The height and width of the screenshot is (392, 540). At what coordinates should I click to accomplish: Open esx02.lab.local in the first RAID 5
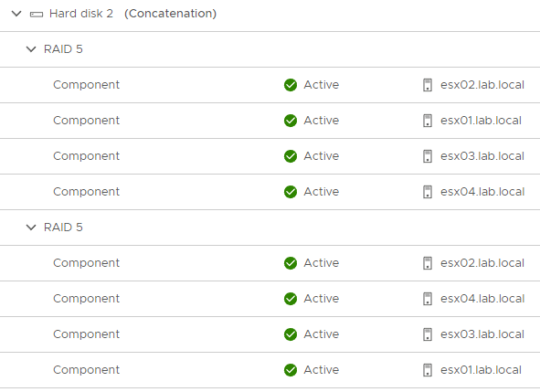482,85
